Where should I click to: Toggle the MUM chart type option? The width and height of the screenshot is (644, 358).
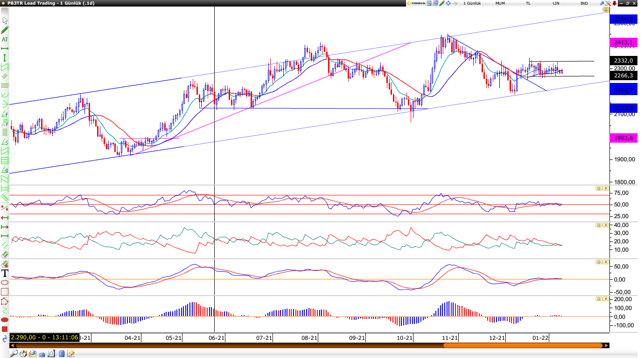coord(500,3)
